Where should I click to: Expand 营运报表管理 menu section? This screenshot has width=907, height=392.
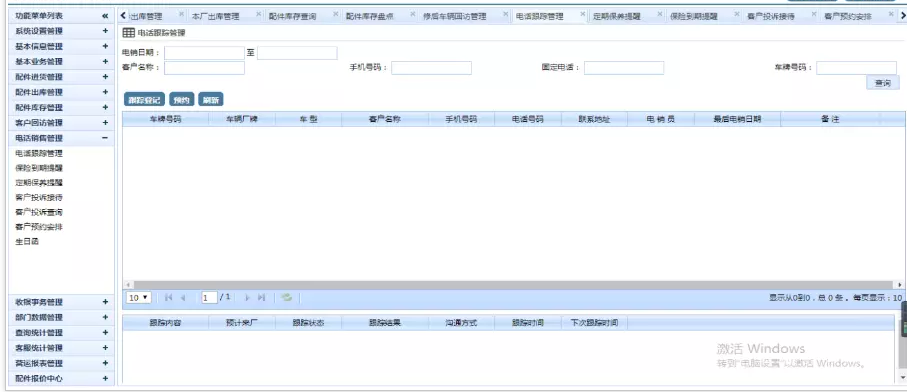(105, 363)
